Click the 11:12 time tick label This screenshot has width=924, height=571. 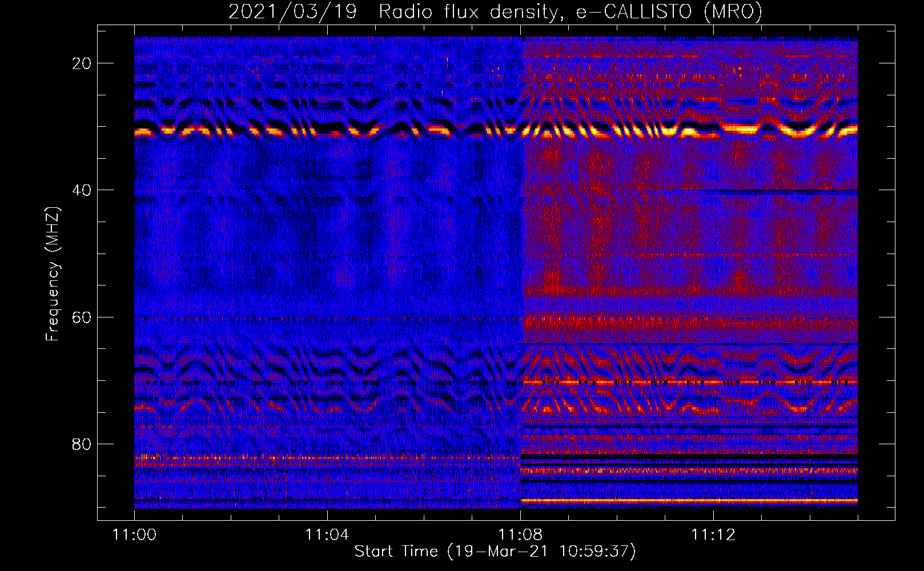(x=713, y=534)
